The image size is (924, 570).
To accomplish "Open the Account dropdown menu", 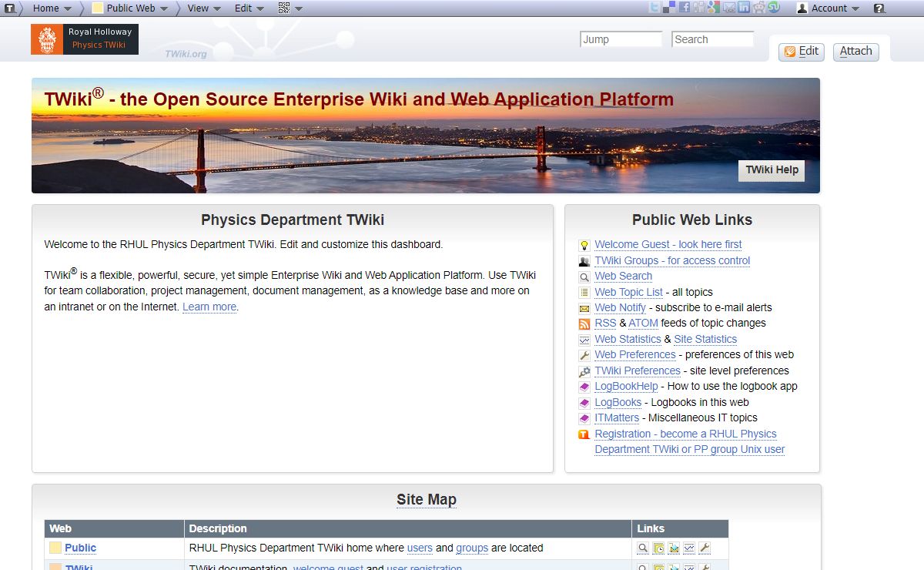I will pyautogui.click(x=829, y=8).
